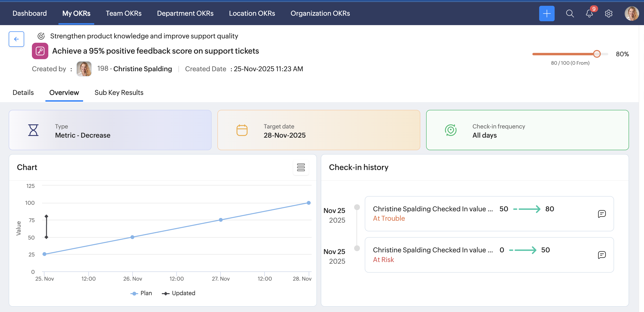Click Christine Spalding creator name
The width and height of the screenshot is (644, 312).
click(x=143, y=69)
